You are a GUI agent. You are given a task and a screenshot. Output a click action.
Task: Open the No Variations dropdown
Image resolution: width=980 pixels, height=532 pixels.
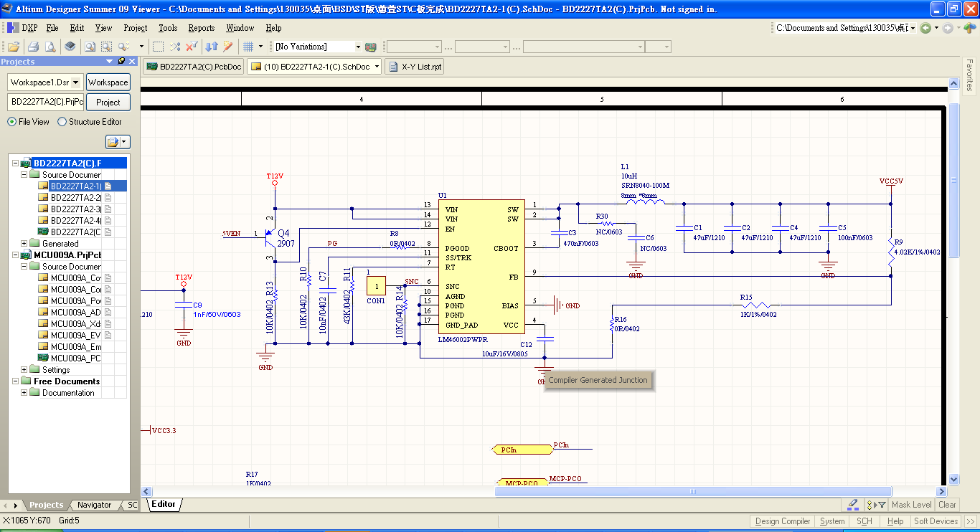[358, 47]
